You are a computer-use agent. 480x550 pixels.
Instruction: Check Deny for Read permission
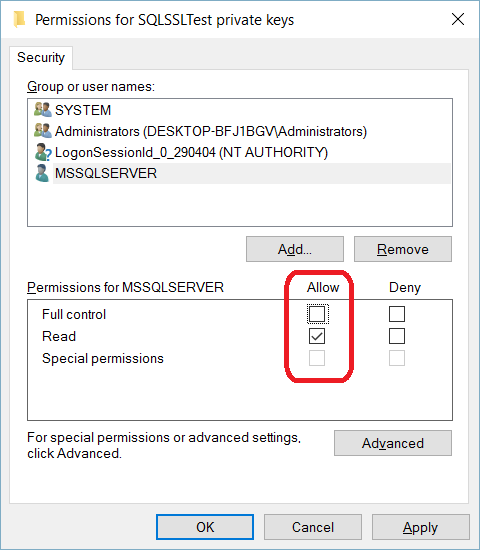click(397, 336)
